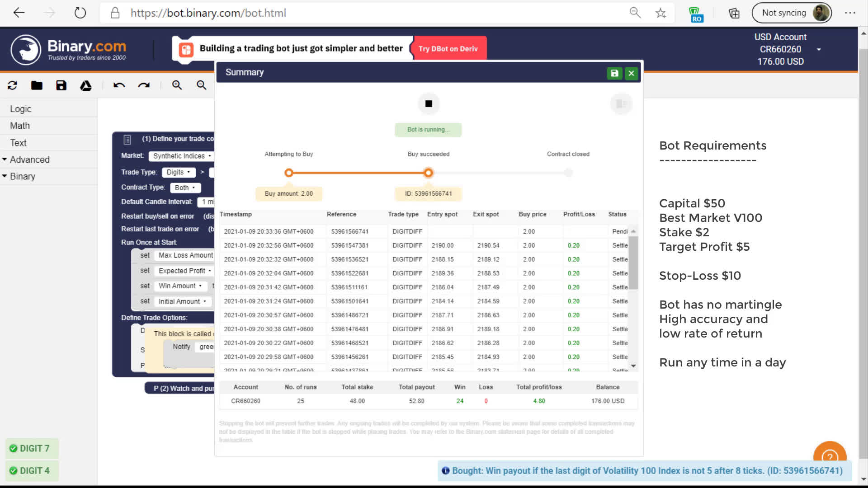Viewport: 868px width, 488px height.
Task: Click Try DBot on Deriv button
Action: tap(448, 49)
